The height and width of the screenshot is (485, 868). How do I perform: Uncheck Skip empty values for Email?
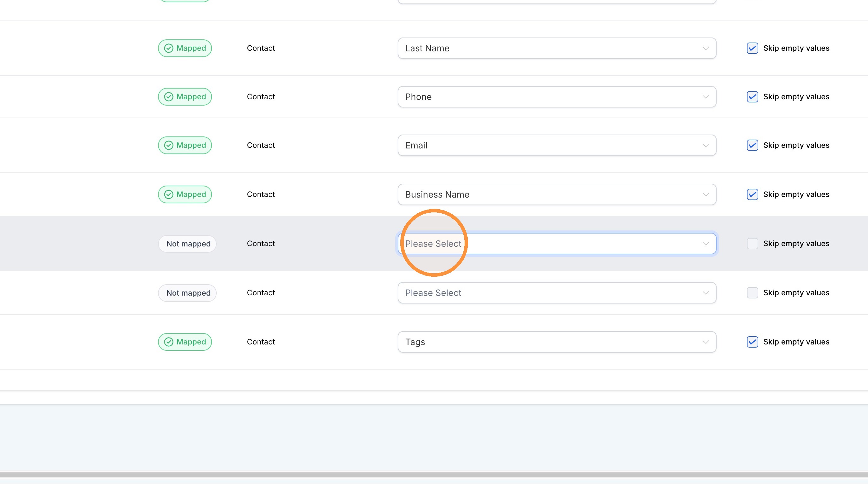(x=752, y=145)
